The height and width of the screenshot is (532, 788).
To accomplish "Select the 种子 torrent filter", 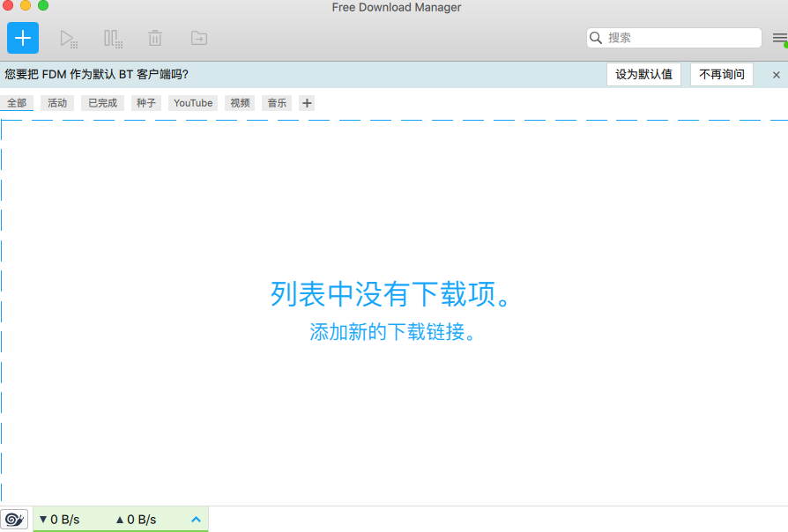I will (x=145, y=103).
